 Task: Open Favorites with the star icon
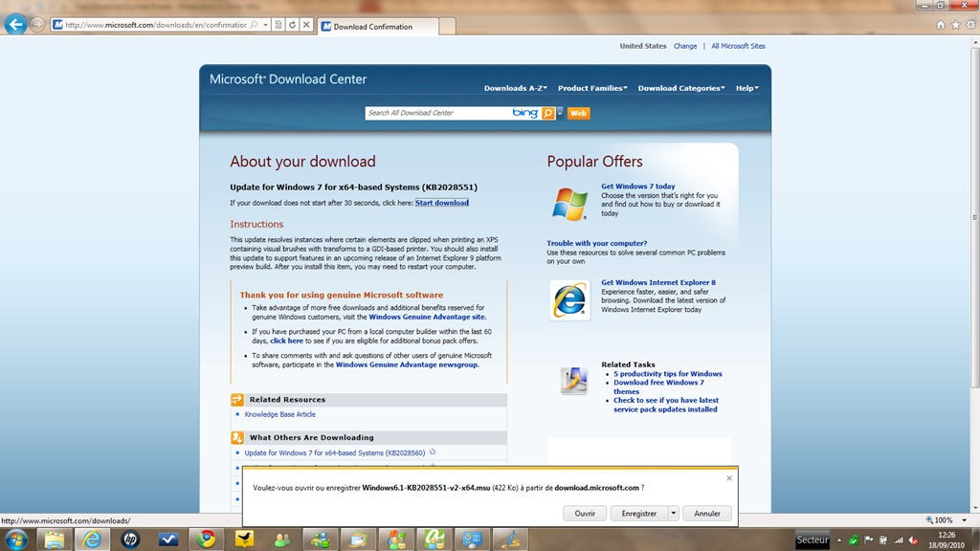point(956,25)
